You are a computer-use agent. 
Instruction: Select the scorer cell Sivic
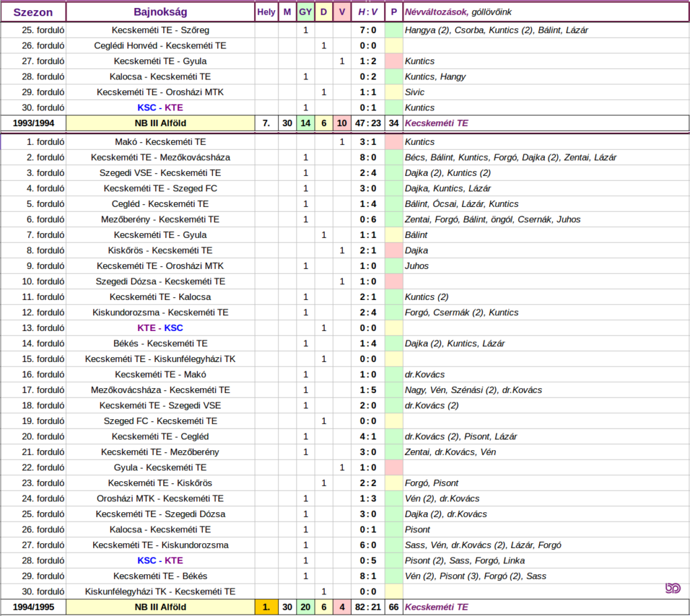click(546, 92)
